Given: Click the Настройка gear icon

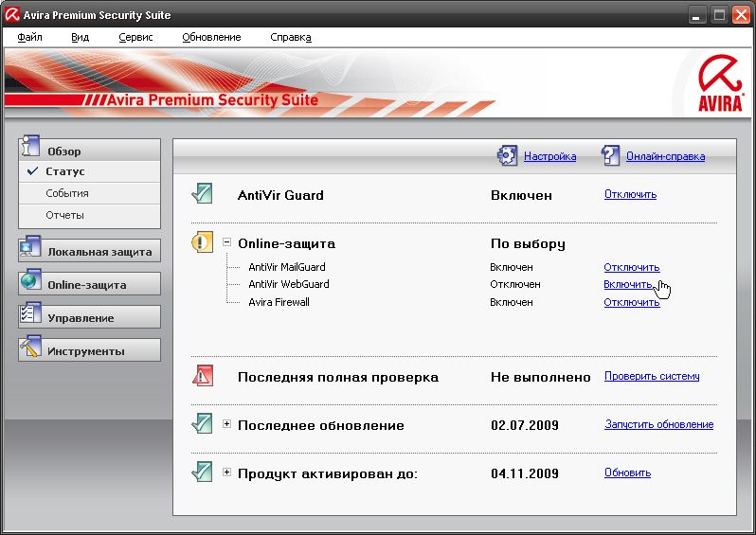Looking at the screenshot, I should tap(507, 156).
